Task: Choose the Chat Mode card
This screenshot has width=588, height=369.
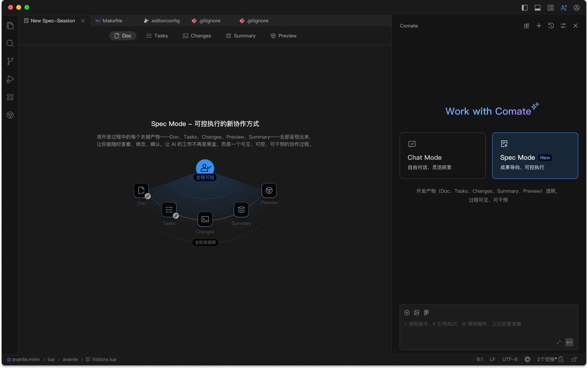Action: (x=443, y=156)
